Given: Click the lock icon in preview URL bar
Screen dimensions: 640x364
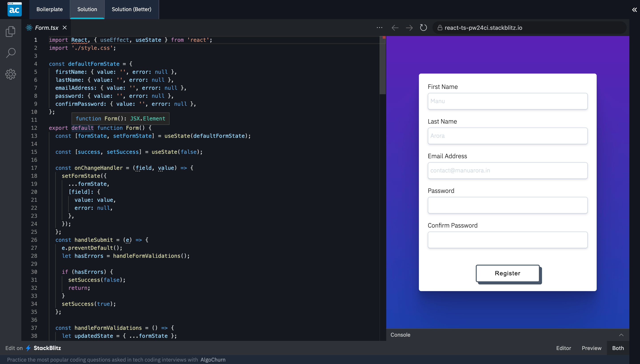Looking at the screenshot, I should (440, 28).
